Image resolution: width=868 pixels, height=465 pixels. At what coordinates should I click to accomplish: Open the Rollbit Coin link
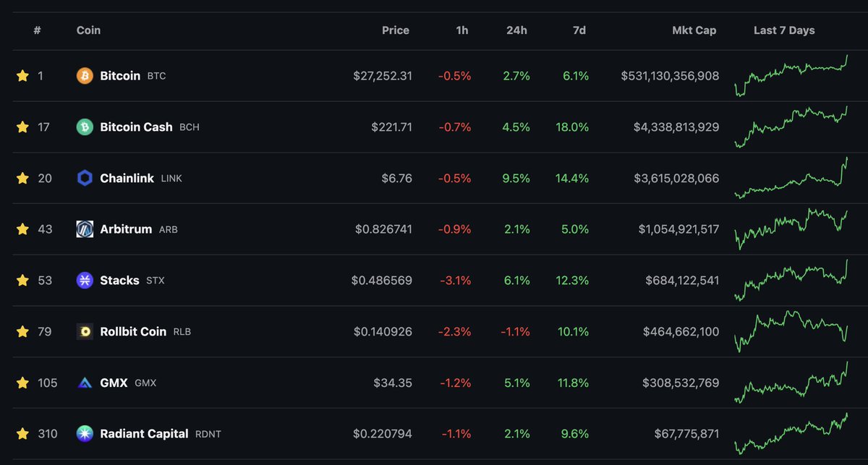[133, 331]
